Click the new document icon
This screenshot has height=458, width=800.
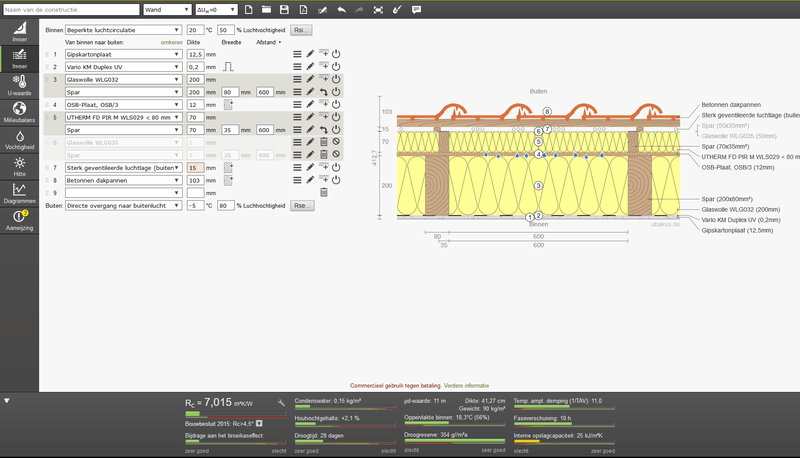click(x=248, y=9)
